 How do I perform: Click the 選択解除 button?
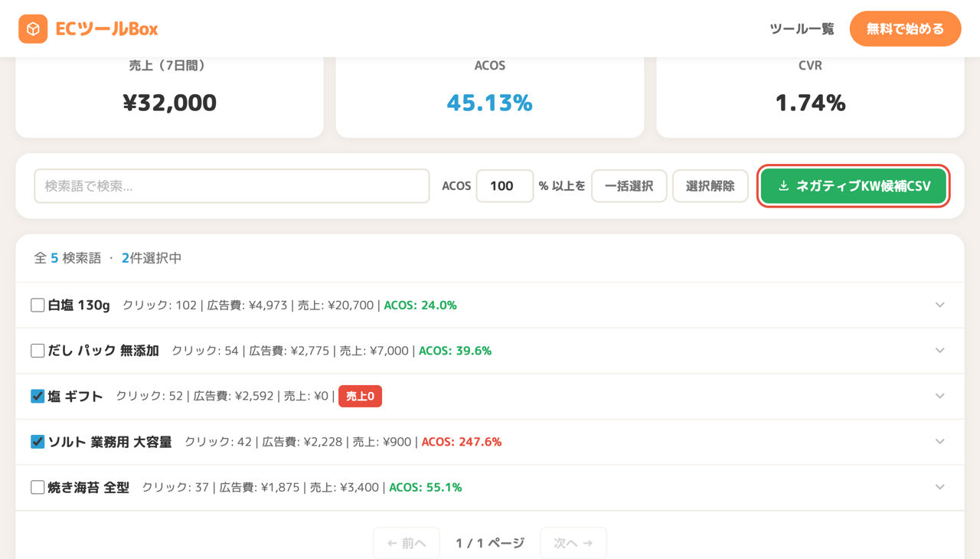710,186
